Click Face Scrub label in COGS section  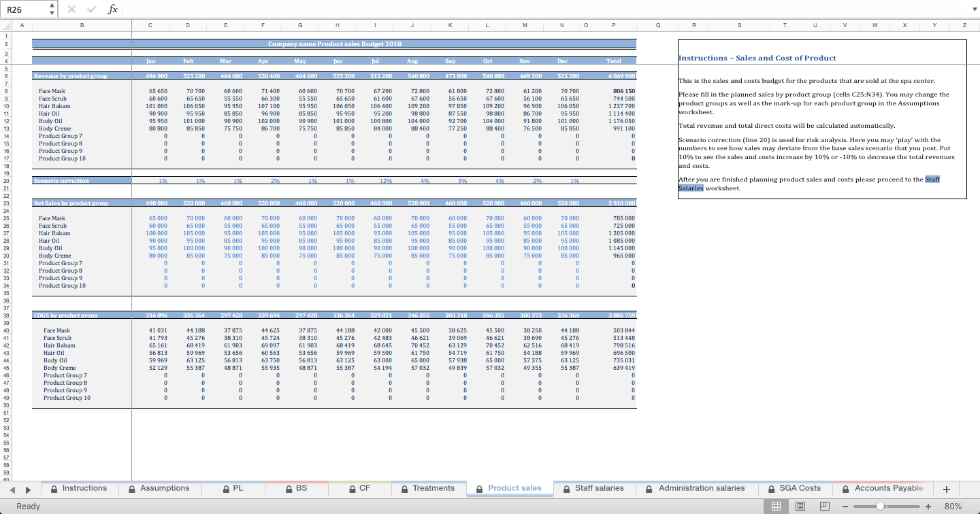[57, 338]
